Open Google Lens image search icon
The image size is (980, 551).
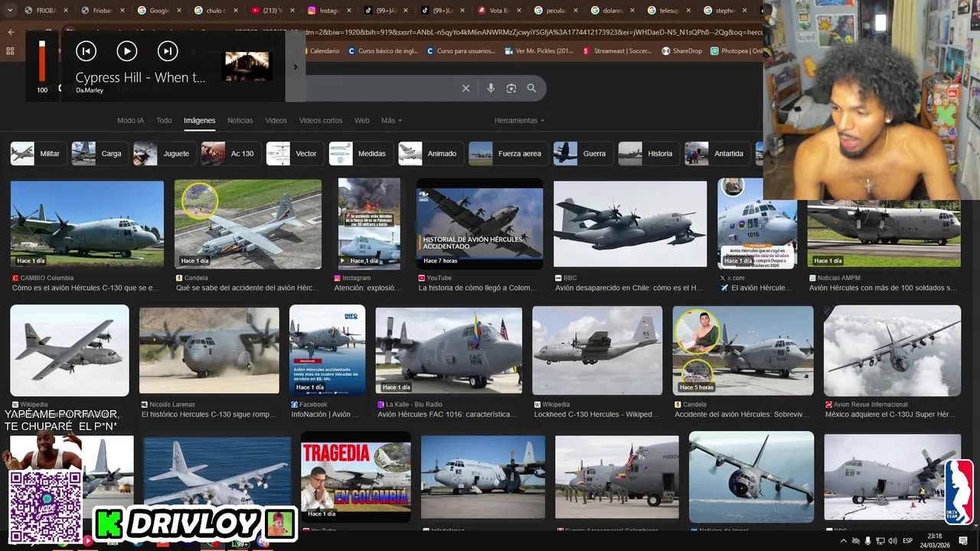[511, 88]
